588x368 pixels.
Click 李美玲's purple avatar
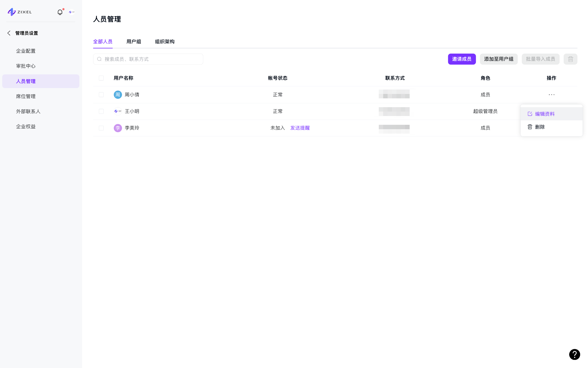[118, 128]
